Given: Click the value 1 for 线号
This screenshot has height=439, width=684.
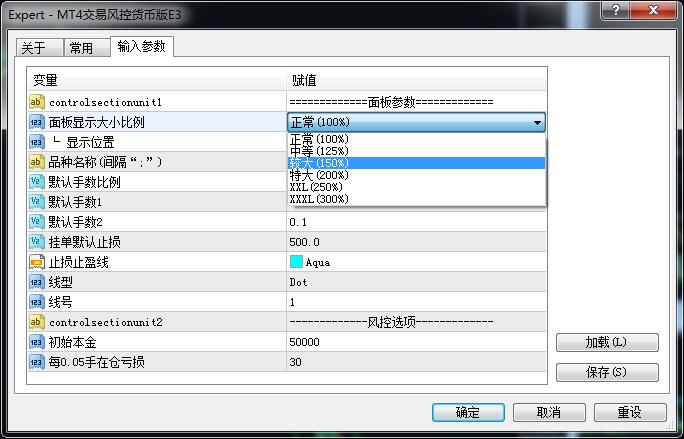Looking at the screenshot, I should (292, 302).
